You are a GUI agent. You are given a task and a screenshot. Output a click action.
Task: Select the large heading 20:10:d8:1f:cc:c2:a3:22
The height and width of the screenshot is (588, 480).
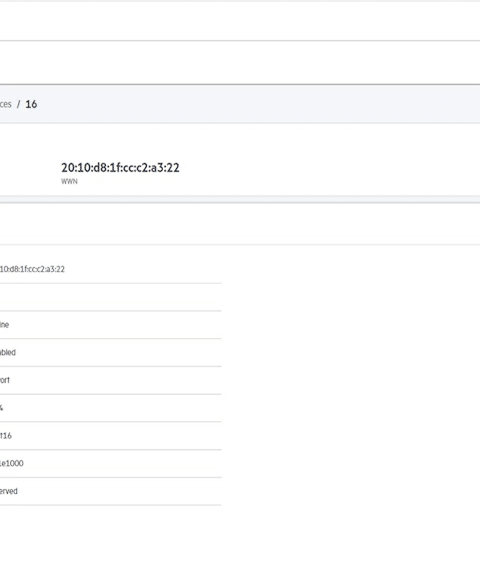pos(120,168)
